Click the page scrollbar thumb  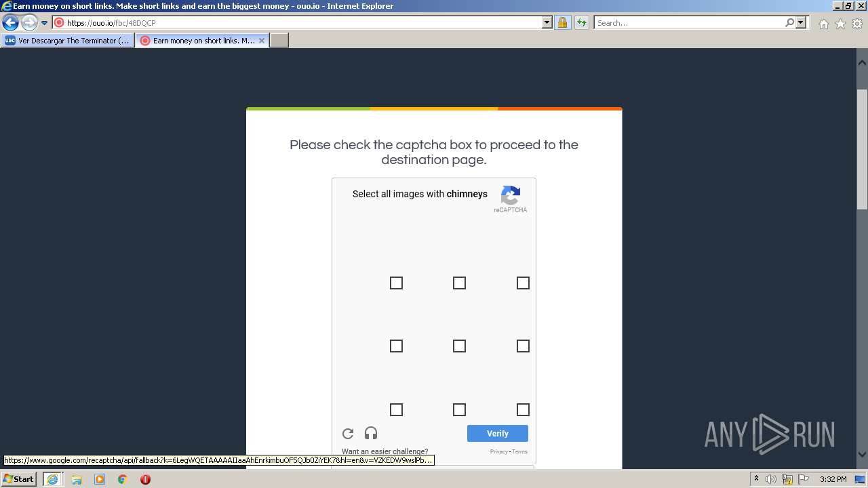click(862, 149)
